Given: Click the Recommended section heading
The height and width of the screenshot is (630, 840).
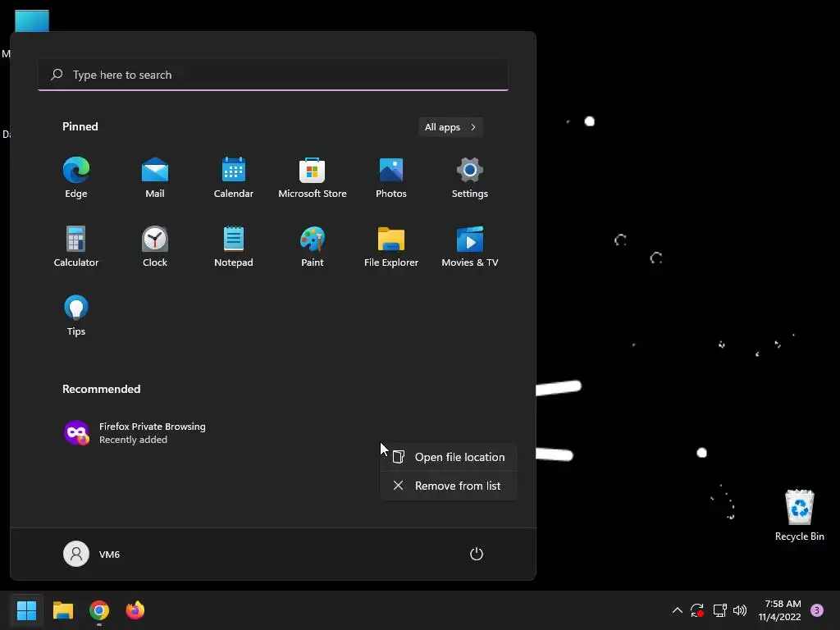Looking at the screenshot, I should [x=101, y=389].
